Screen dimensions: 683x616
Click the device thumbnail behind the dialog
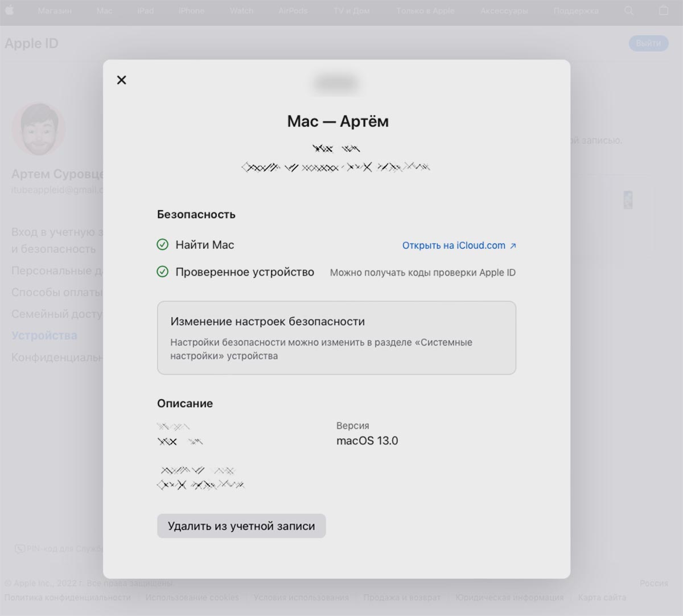click(x=628, y=200)
